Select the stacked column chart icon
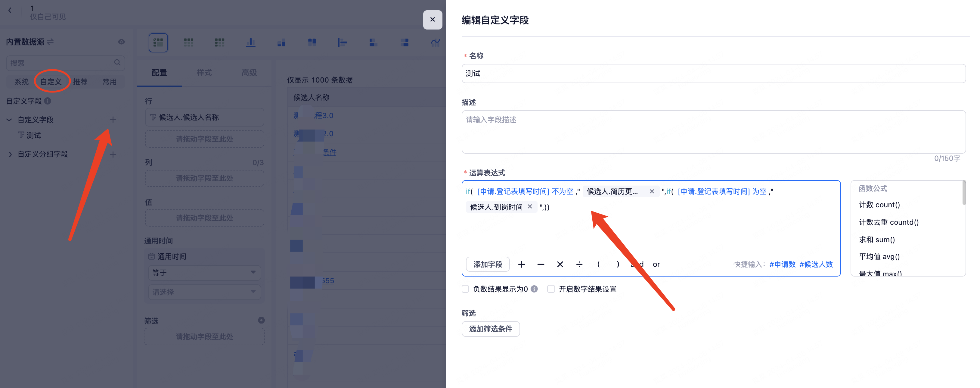This screenshot has height=388, width=980. (x=312, y=43)
